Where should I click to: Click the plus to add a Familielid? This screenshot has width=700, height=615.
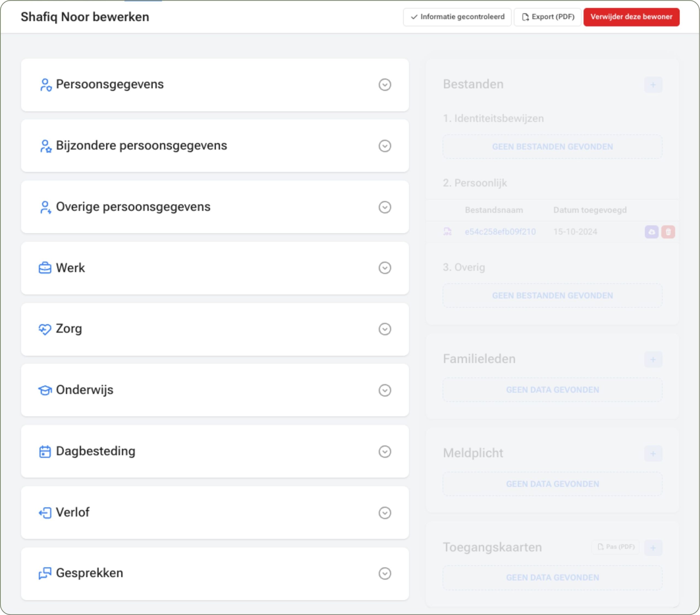pyautogui.click(x=654, y=359)
